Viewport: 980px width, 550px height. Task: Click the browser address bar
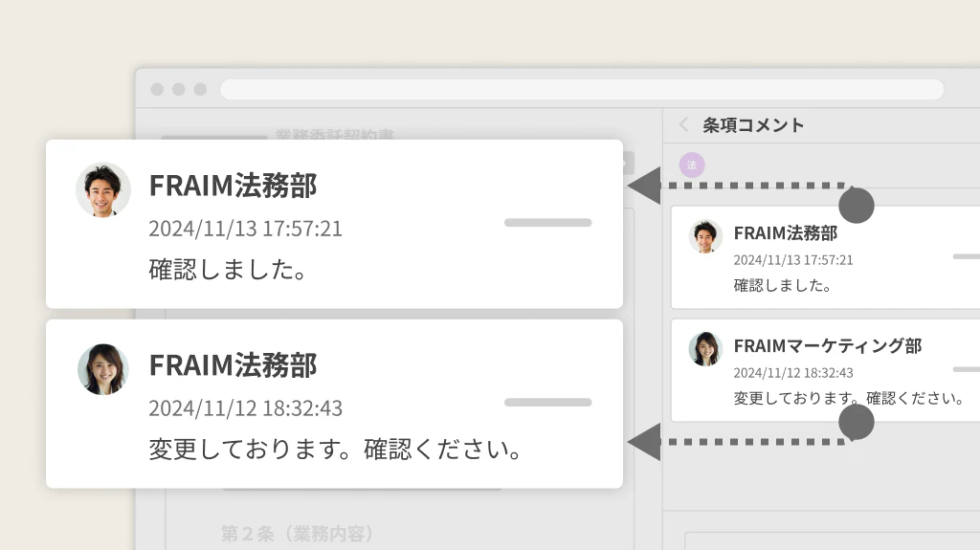581,89
